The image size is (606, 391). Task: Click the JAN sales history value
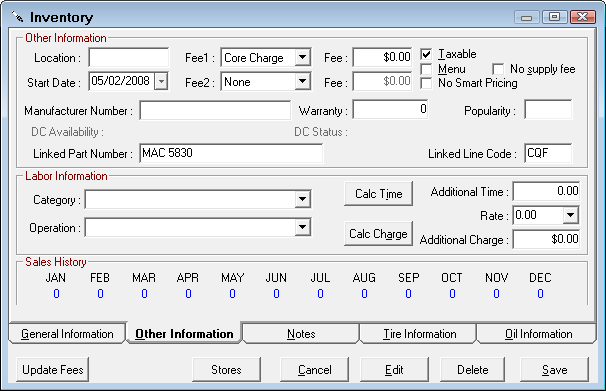pos(56,294)
